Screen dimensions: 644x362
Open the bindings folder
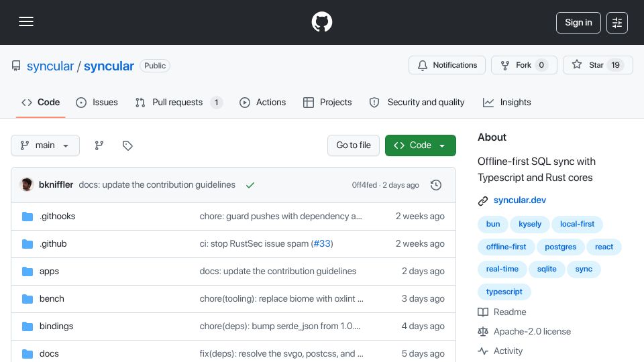point(56,326)
